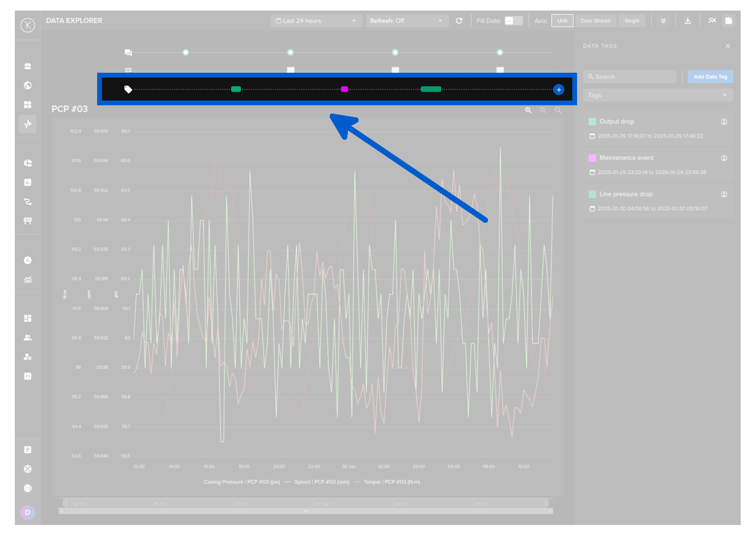Image resolution: width=756 pixels, height=536 pixels.
Task: Click the download icon in top toolbar
Action: (688, 21)
